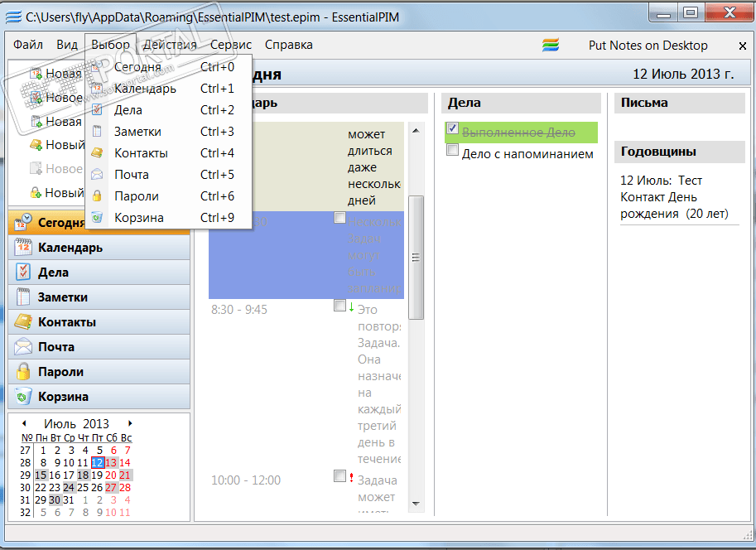
Task: Open the Заметки module button in sidebar
Action: [99, 297]
